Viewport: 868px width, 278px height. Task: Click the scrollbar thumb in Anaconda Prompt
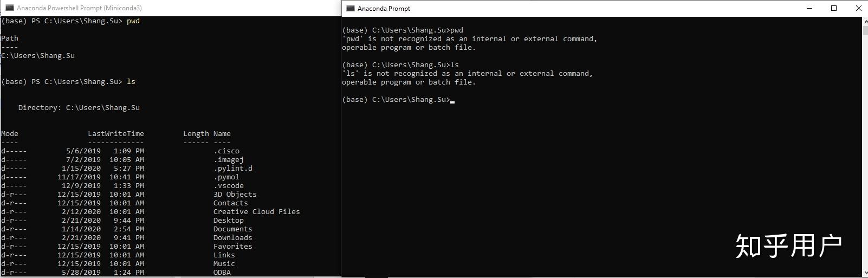(x=864, y=30)
